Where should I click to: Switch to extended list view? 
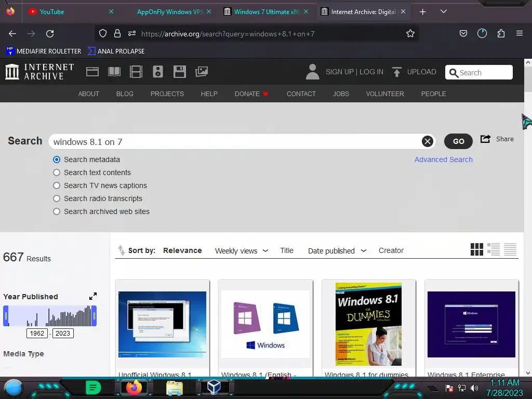(x=494, y=249)
